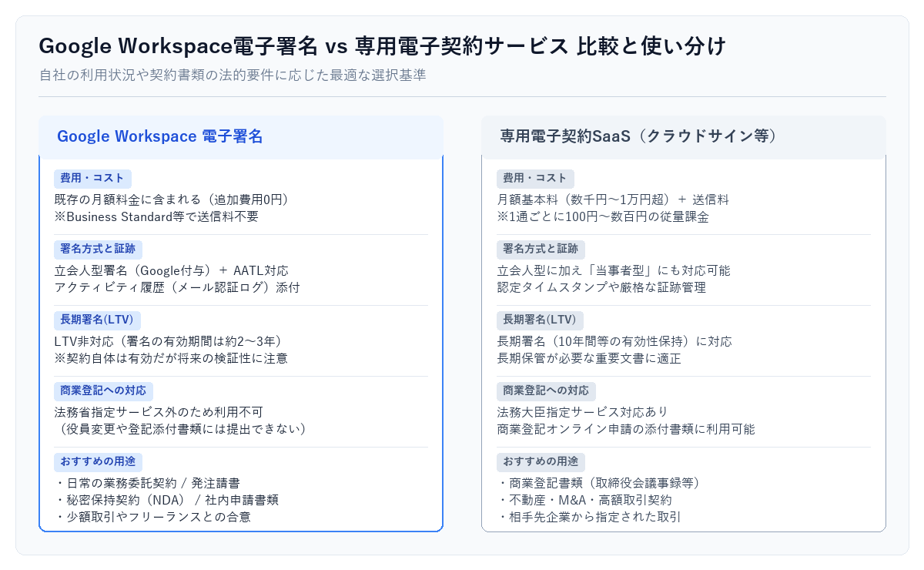Click '商業登記オンライン申請の添付書類に利用可能' line
Image resolution: width=924 pixels, height=570 pixels.
(626, 429)
